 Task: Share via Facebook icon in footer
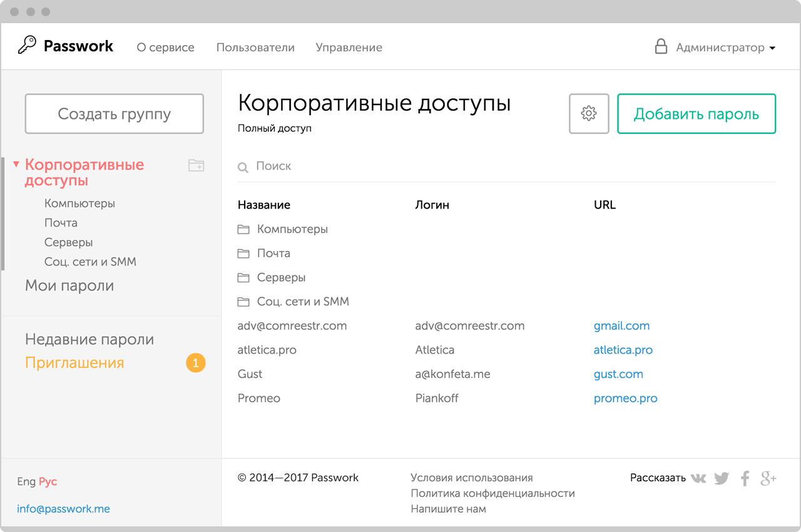[745, 479]
